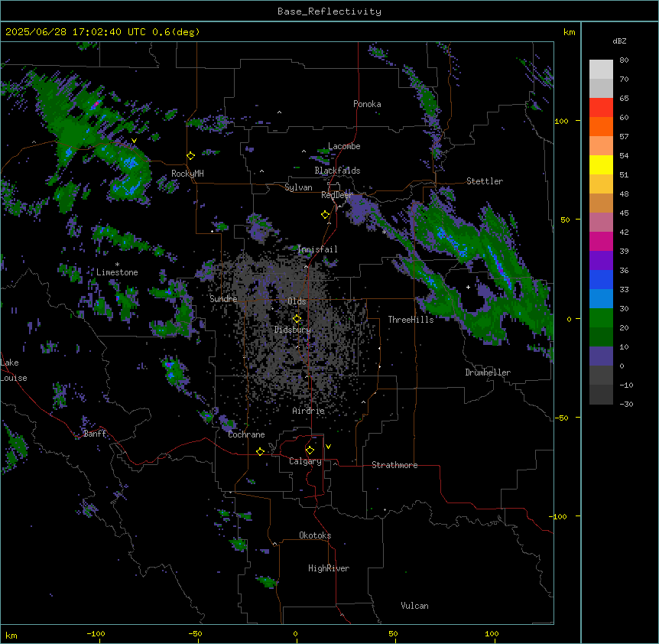Click the ThreeHills label
Image resolution: width=659 pixels, height=644 pixels.
click(411, 320)
